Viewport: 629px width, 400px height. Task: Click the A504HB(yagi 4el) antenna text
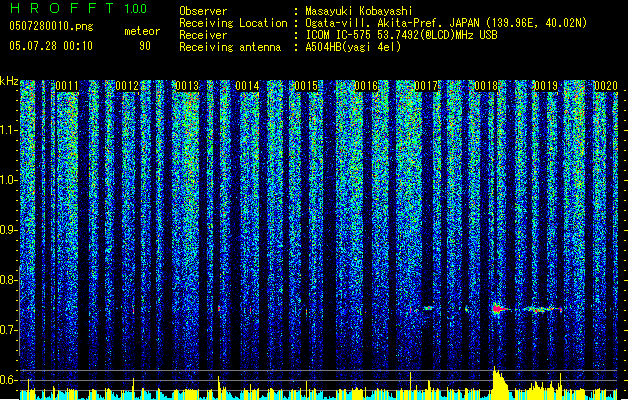pos(353,47)
